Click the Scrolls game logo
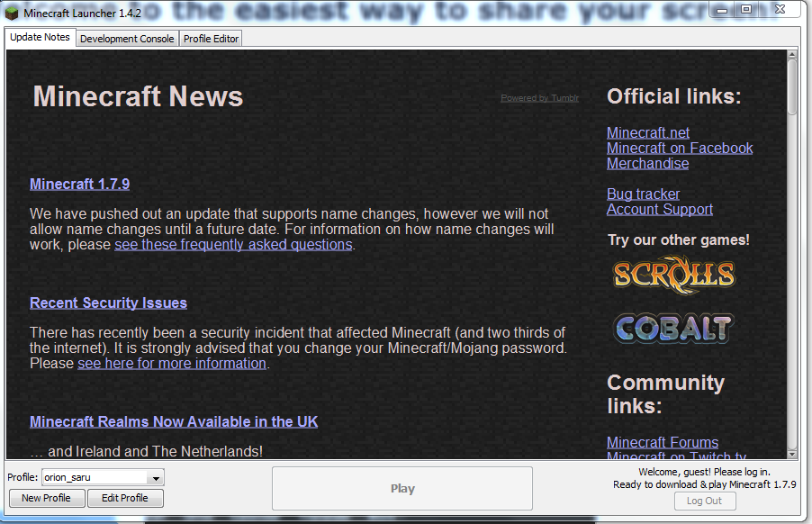The image size is (812, 524). [673, 275]
